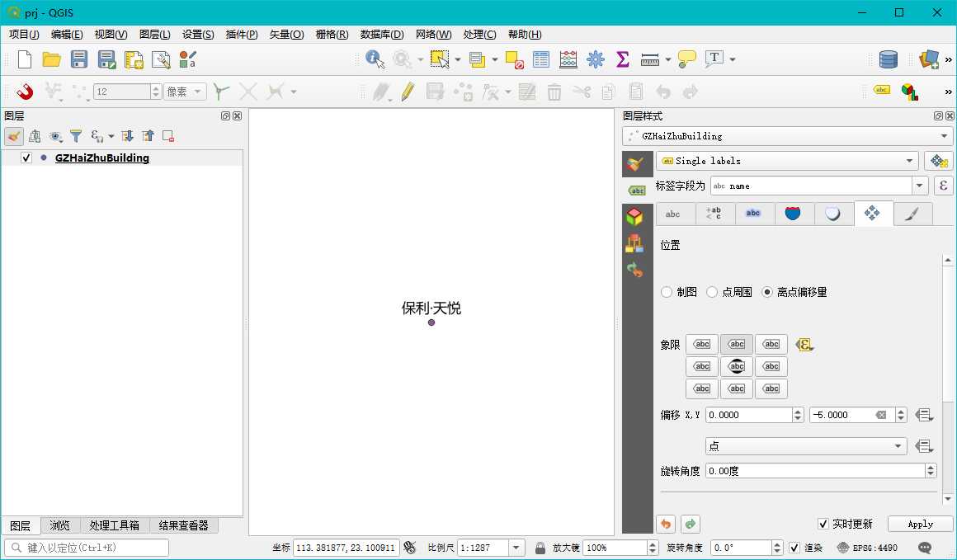Viewport: 957px width, 560px height.
Task: Deselect features from all layers
Action: pos(515,59)
